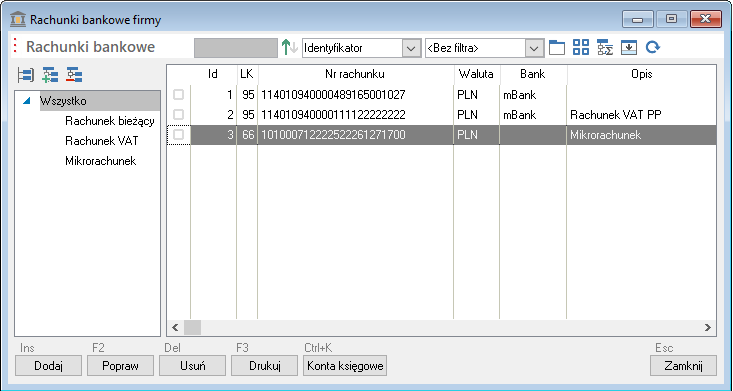Select Rachunek VAT tree item

(x=102, y=141)
